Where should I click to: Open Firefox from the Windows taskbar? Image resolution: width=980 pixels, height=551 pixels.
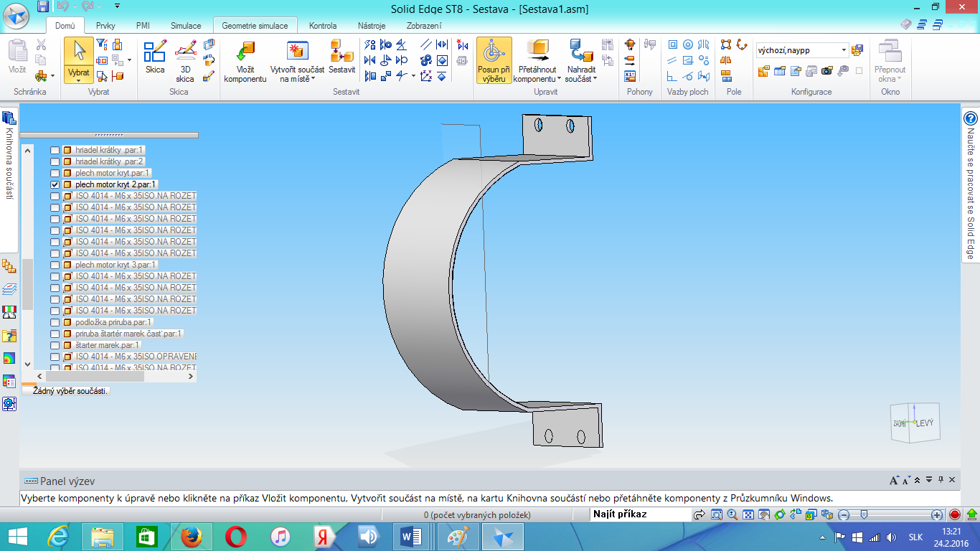click(192, 536)
